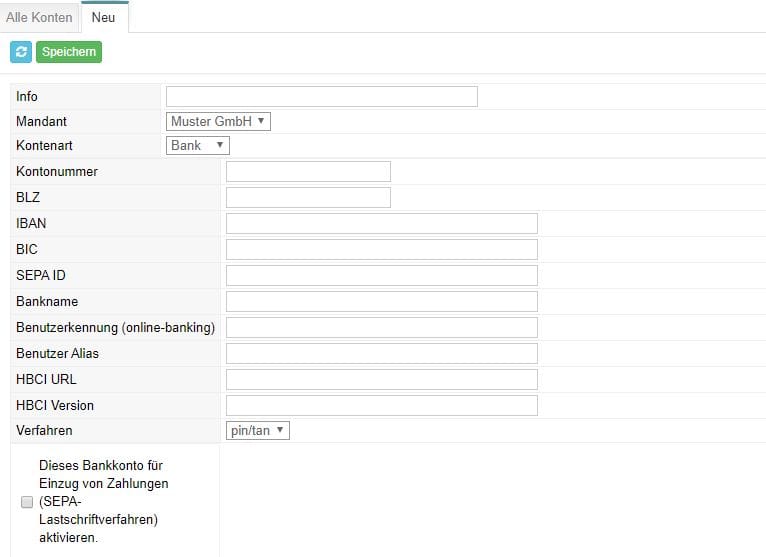The image size is (766, 557).
Task: Click the HBCI URL input
Action: click(382, 380)
